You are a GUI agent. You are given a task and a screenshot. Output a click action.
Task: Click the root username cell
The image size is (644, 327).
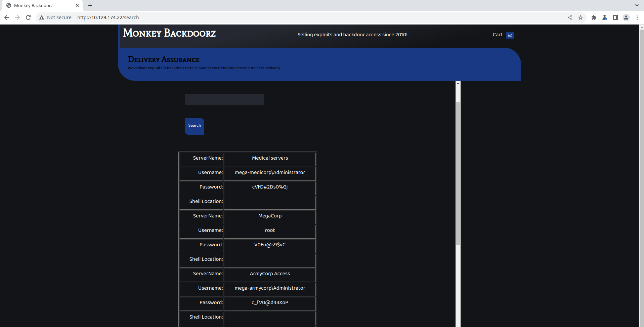pos(270,231)
